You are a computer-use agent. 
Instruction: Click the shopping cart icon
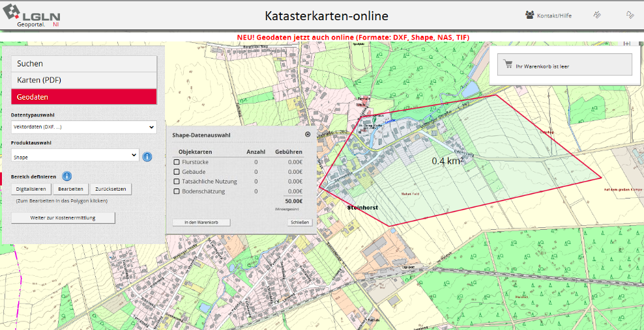coord(508,65)
